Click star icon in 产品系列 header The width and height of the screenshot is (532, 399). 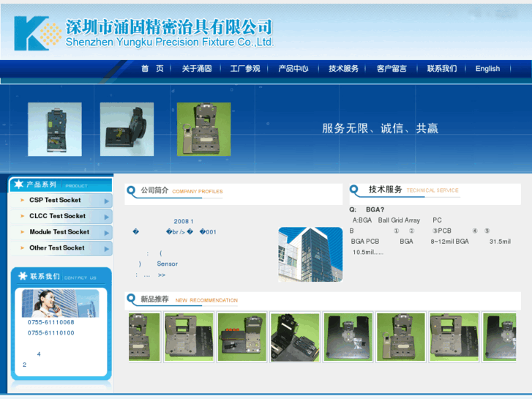18,184
